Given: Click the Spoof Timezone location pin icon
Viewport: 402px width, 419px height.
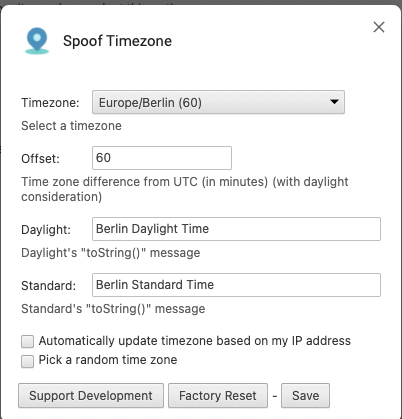Looking at the screenshot, I should 37,41.
